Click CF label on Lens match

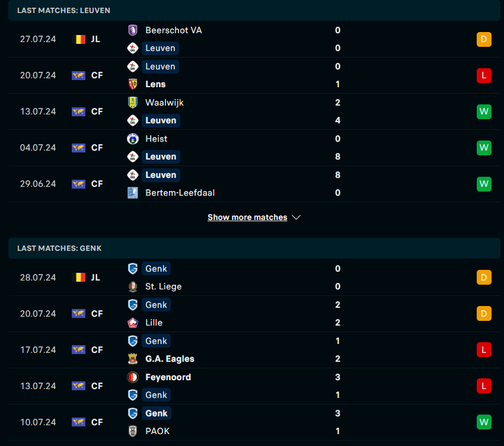[97, 75]
